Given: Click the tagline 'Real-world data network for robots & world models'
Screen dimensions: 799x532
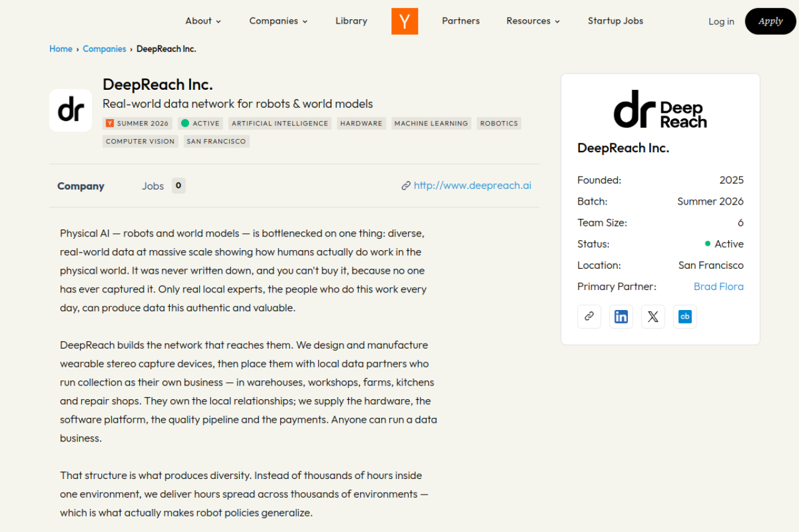Looking at the screenshot, I should (x=238, y=104).
